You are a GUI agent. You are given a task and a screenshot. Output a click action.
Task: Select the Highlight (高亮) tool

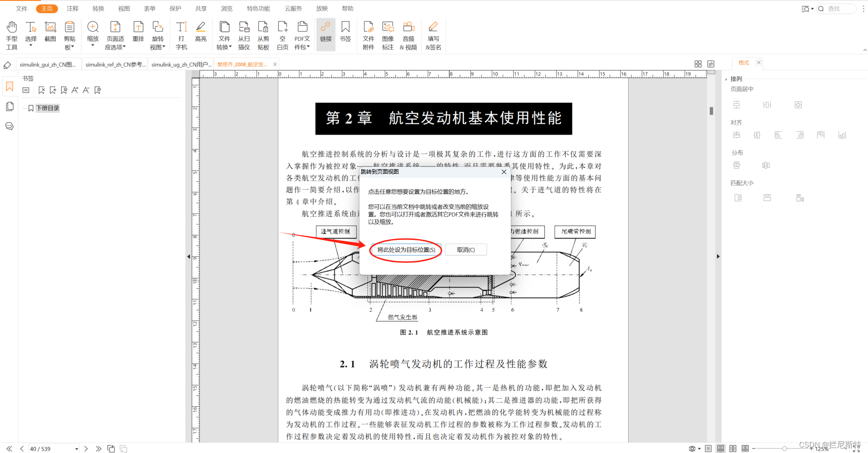pyautogui.click(x=201, y=32)
